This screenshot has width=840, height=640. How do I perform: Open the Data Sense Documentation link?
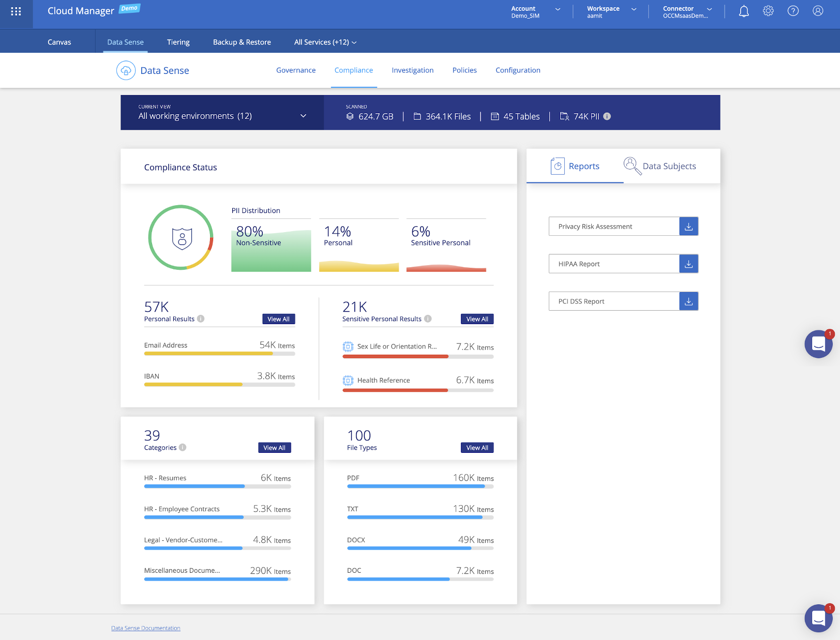pos(146,628)
